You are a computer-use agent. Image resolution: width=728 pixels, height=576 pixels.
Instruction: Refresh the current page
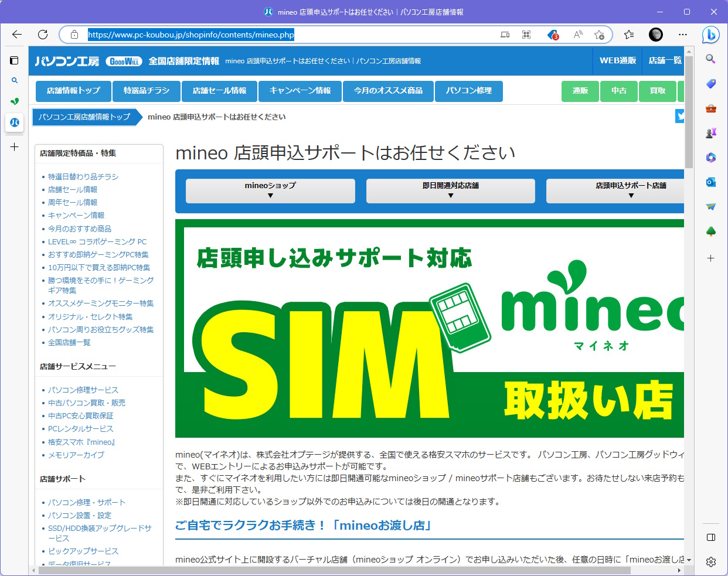coord(43,35)
